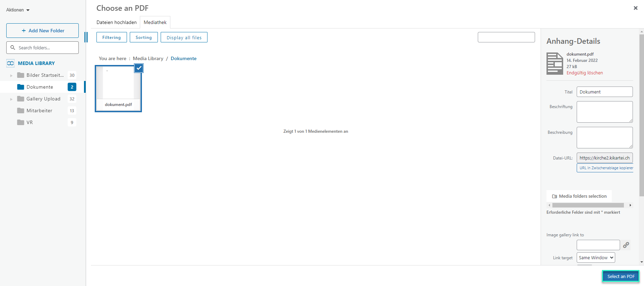Open the Aktionen dropdown menu
Image resolution: width=644 pixels, height=286 pixels.
coord(18,10)
